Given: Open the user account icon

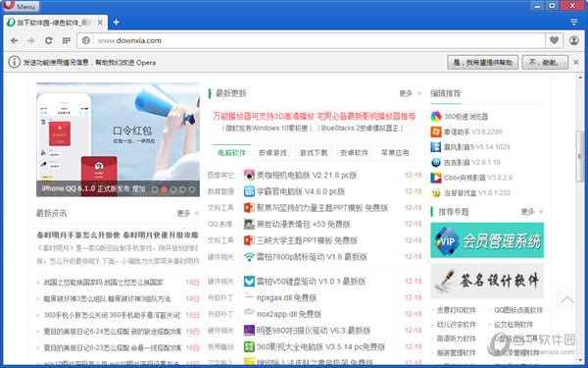Looking at the screenshot, I should tap(573, 40).
